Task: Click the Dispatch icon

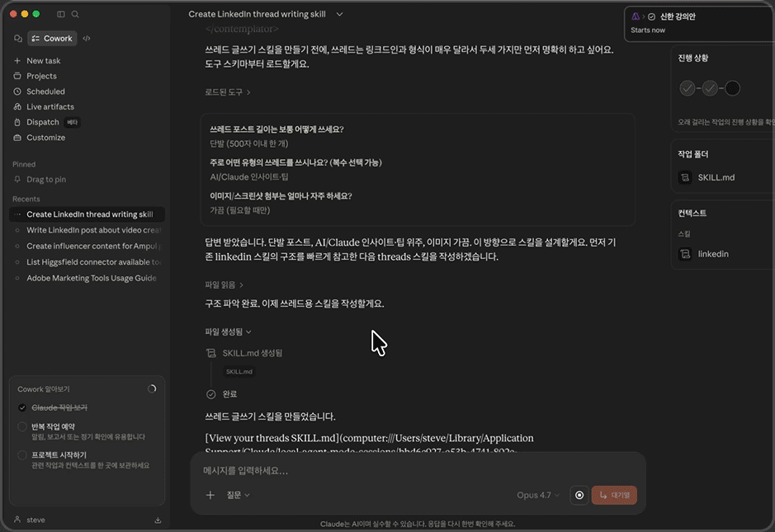Action: (x=17, y=122)
